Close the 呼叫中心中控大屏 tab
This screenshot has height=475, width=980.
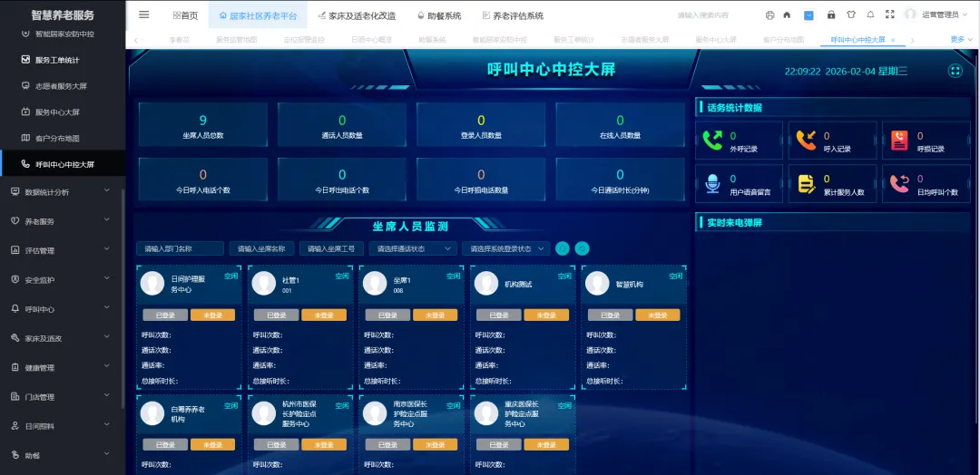(893, 40)
